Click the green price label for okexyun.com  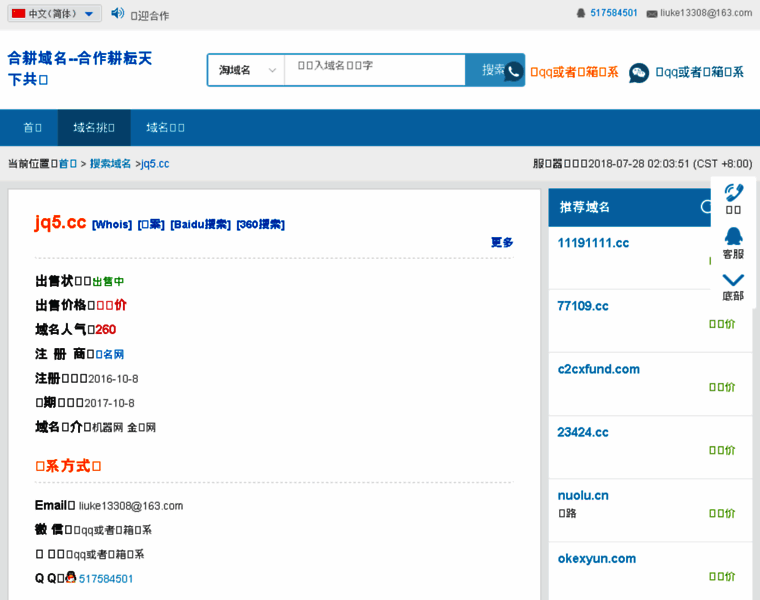722,576
